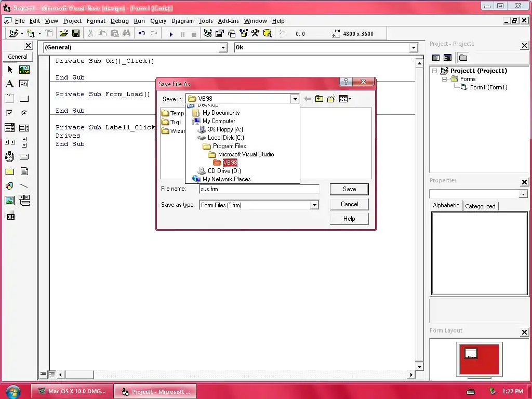Select the DriveListBox control tool
532x399 pixels.
24,157
